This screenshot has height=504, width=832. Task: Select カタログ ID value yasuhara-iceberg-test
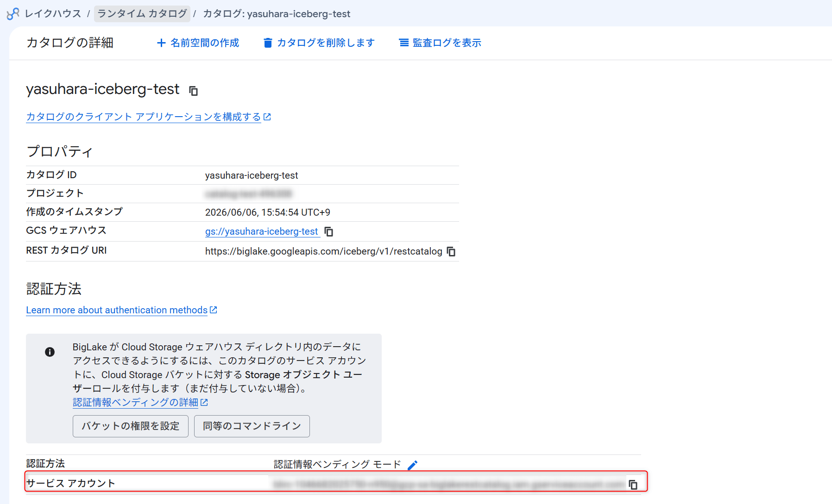pyautogui.click(x=252, y=175)
